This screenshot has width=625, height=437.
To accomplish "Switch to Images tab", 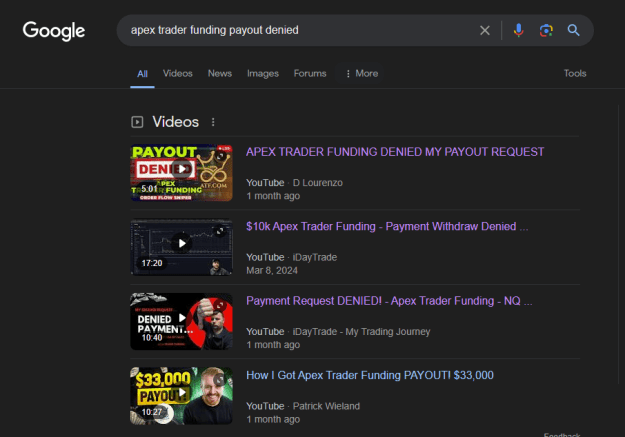I will click(x=263, y=73).
